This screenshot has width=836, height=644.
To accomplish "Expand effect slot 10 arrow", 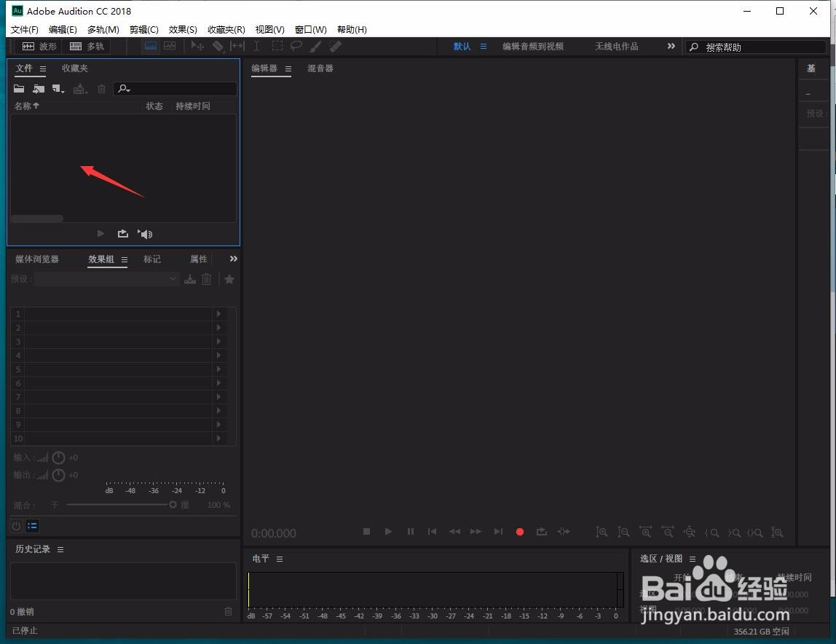I will click(218, 439).
